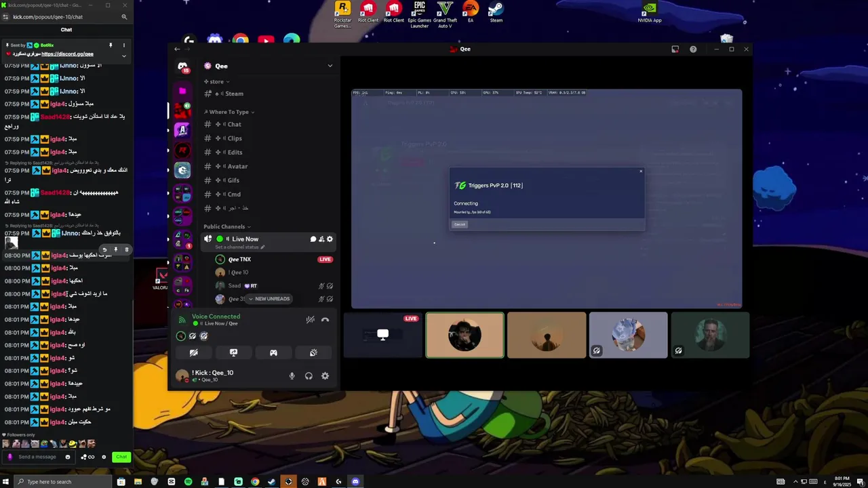868x488 pixels.
Task: Unpin the pinned message in Kick chat
Action: [111, 45]
